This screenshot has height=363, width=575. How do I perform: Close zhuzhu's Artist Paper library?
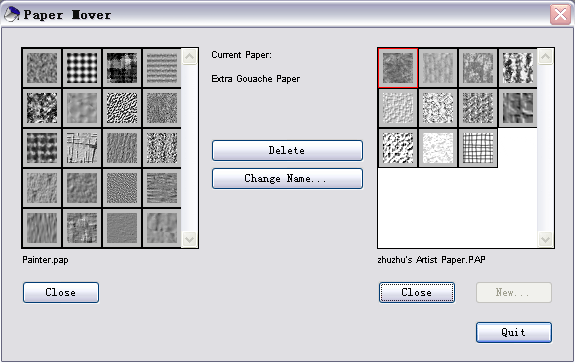417,292
